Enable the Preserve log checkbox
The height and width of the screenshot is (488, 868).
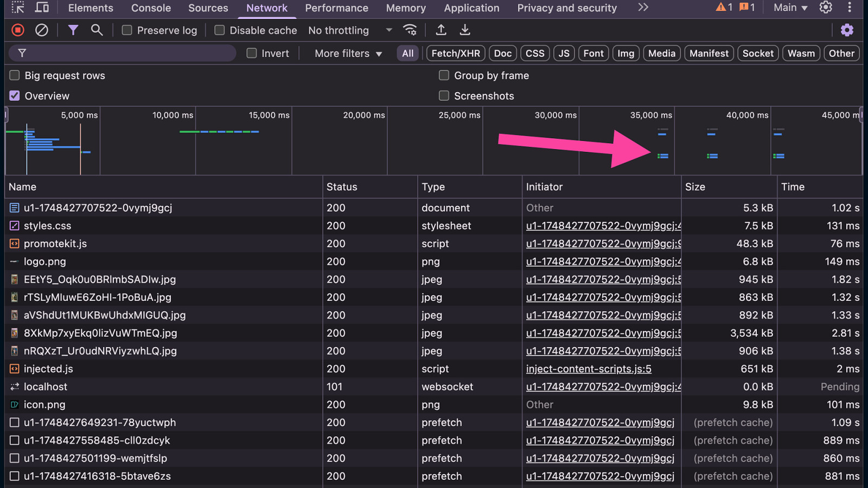127,30
